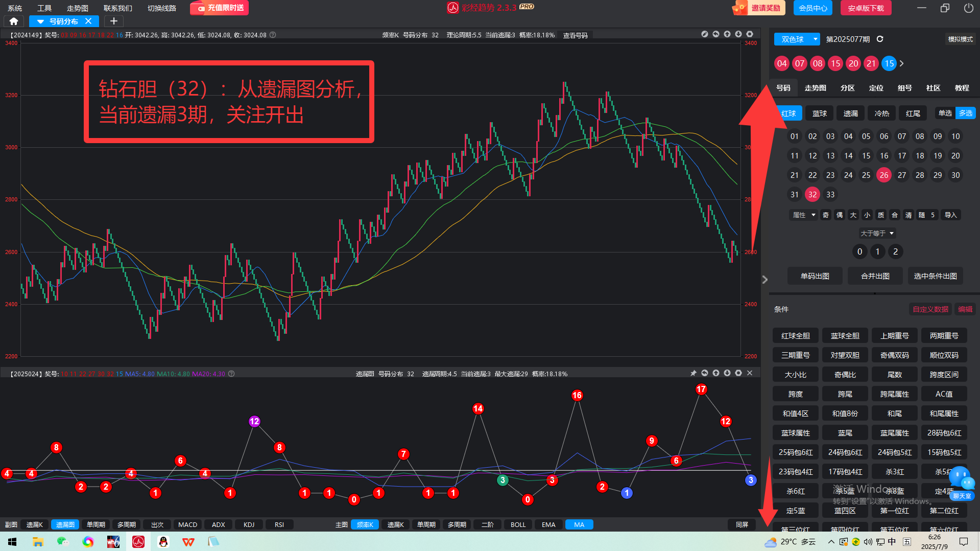This screenshot has width=980, height=551.
Task: Toggle the 质 prime filter
Action: (x=881, y=215)
